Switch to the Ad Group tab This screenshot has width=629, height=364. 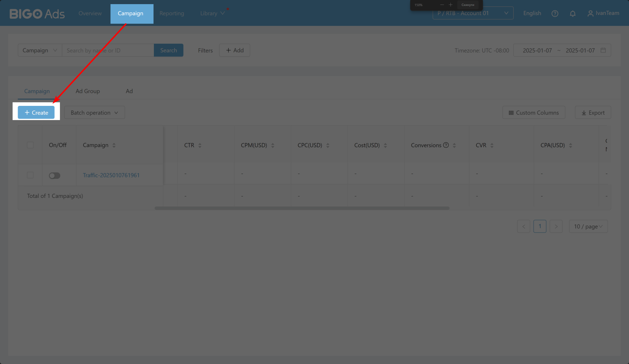(88, 91)
